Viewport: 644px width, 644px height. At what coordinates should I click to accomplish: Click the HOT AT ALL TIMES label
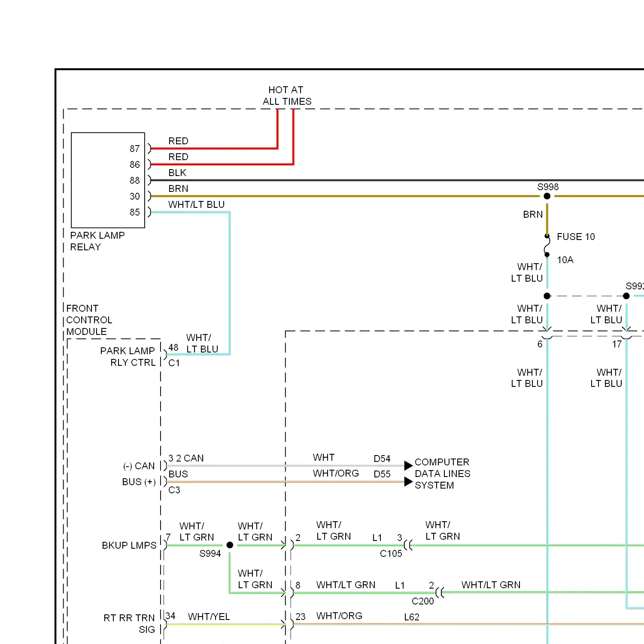287,96
